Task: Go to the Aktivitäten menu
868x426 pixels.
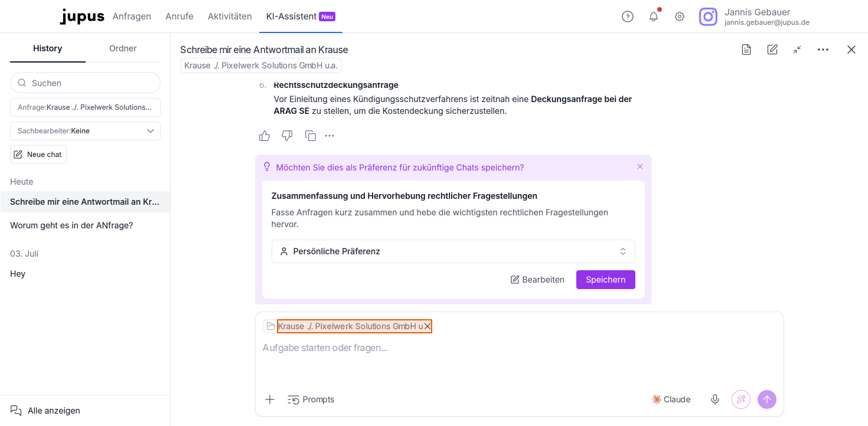Action: [x=230, y=17]
